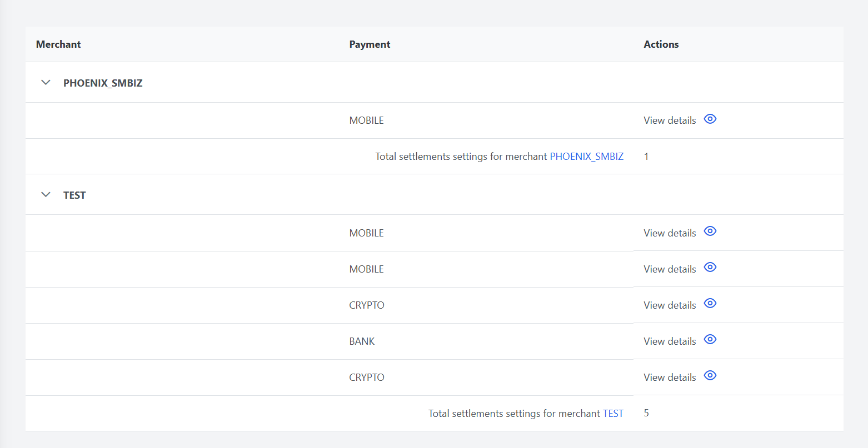Click the eye icon in the BANK row
The height and width of the screenshot is (448, 868).
(710, 340)
